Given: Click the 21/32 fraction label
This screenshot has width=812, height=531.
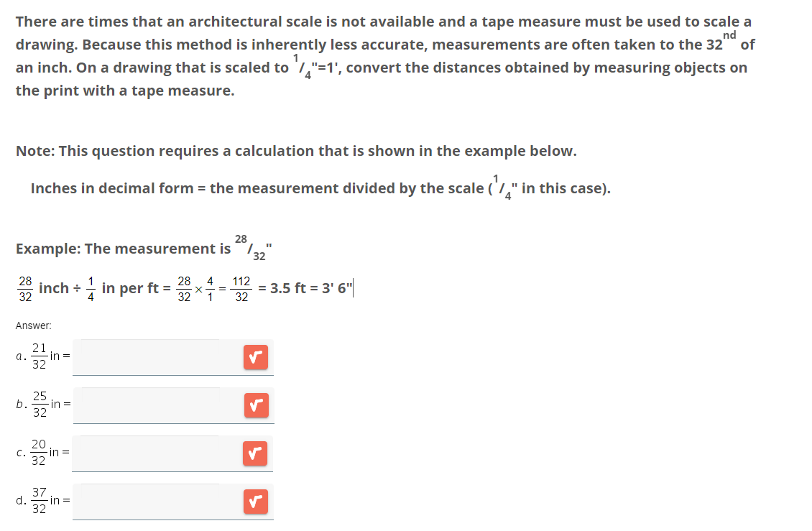Looking at the screenshot, I should click(x=40, y=356).
